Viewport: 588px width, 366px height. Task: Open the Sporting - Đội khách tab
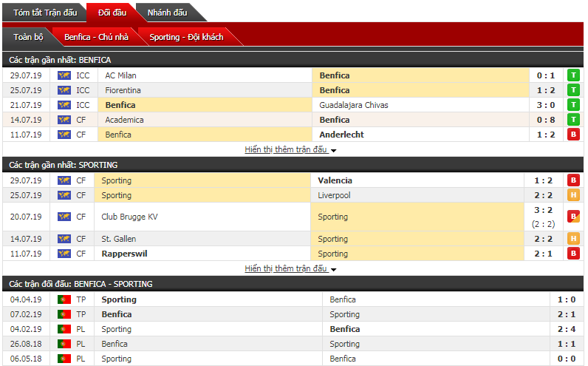186,37
